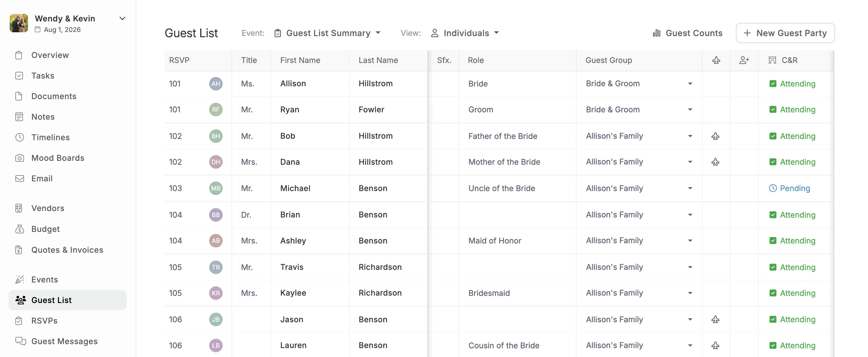The height and width of the screenshot is (357, 868).
Task: Click the add-guest column header icon
Action: click(x=744, y=60)
